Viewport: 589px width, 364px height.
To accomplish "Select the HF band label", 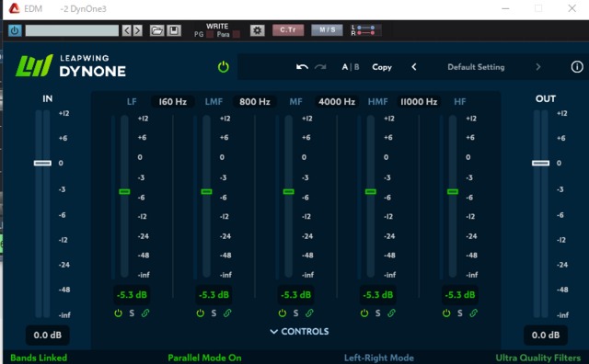I will 460,102.
